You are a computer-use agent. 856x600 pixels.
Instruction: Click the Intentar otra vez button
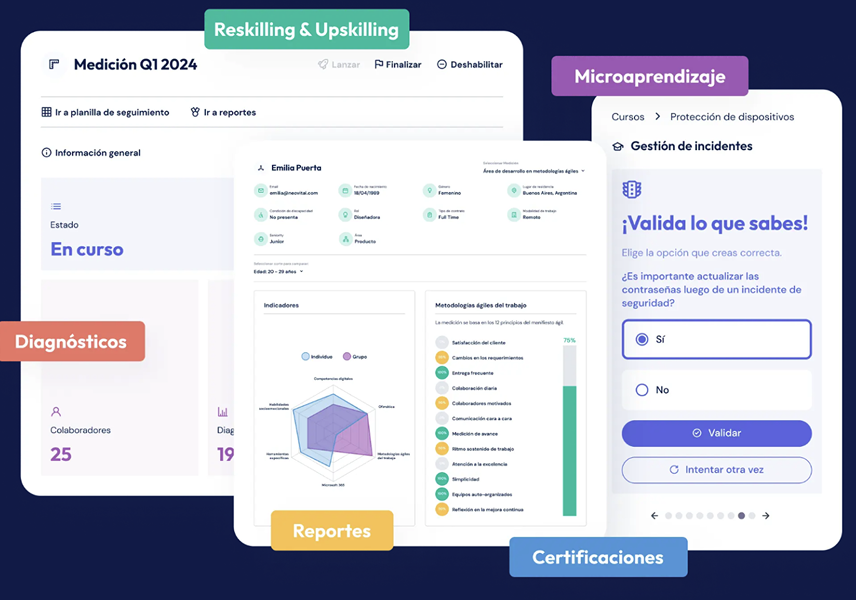coord(717,470)
